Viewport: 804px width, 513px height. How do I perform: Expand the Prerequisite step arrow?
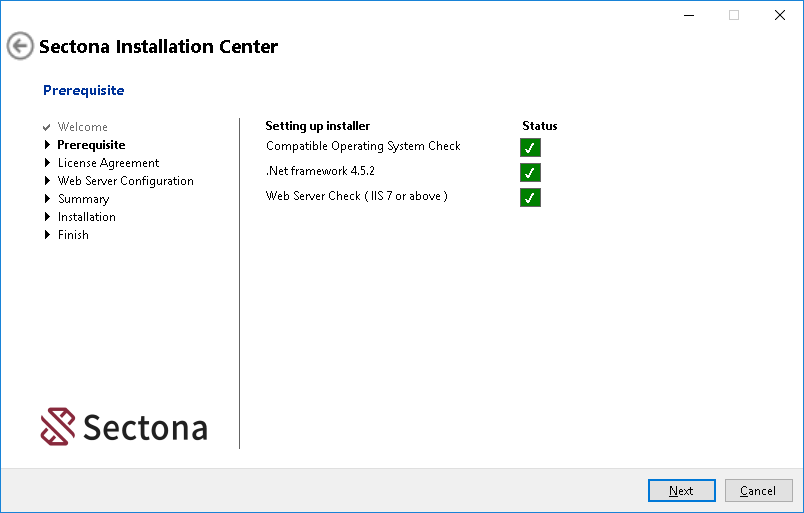pyautogui.click(x=47, y=145)
